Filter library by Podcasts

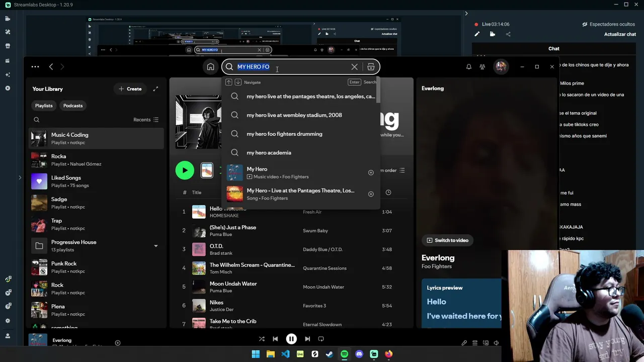pyautogui.click(x=73, y=106)
